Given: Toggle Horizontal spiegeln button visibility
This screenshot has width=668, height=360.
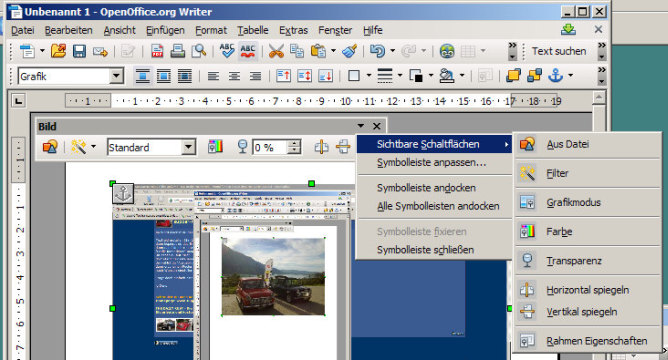Looking at the screenshot, I should [x=587, y=290].
